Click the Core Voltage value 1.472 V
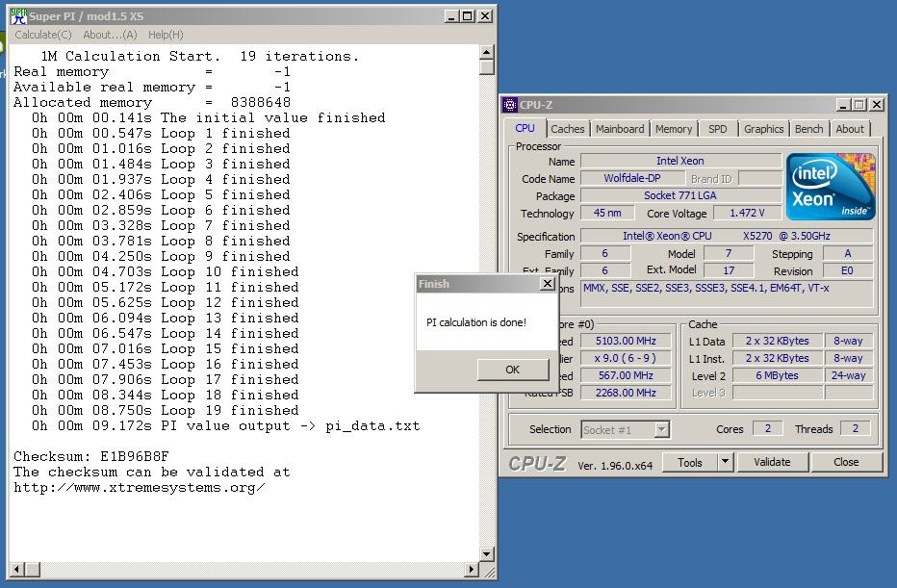897x588 pixels. (x=747, y=213)
